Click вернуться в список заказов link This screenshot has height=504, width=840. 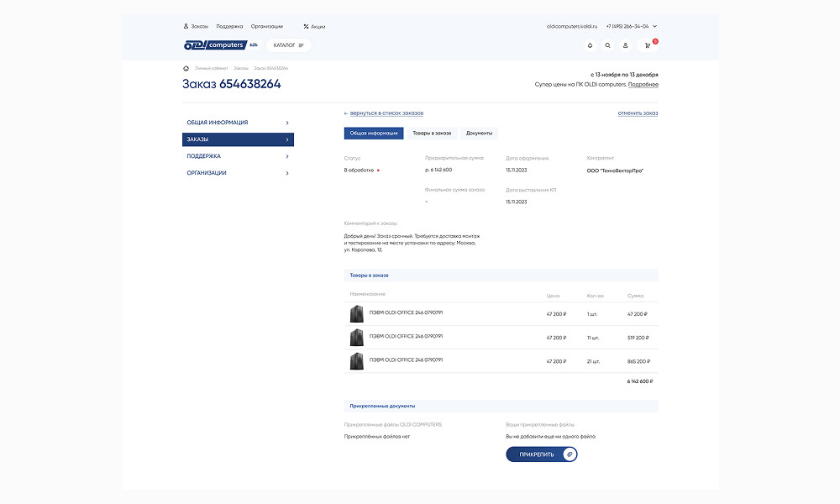386,113
